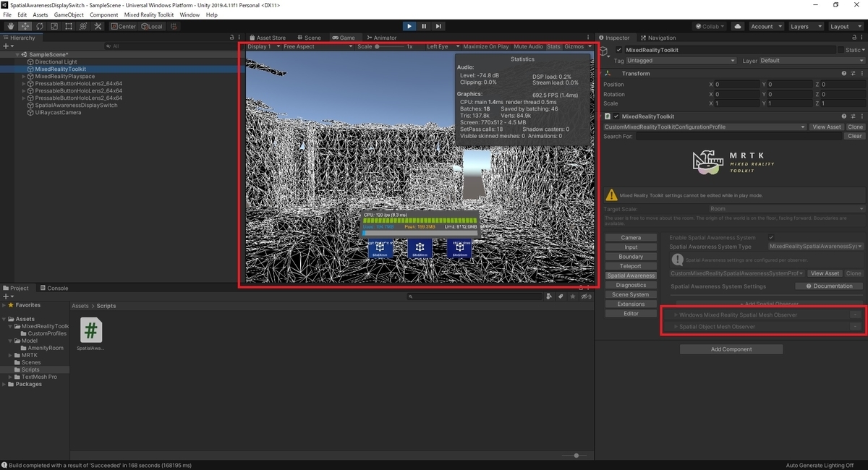Collapse the SampleScene tree node
Viewport: 868px width, 470px height.
tap(17, 54)
